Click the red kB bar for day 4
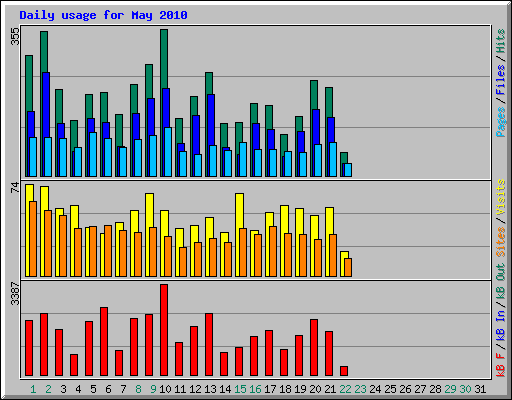Image resolution: width=512 pixels, height=400 pixels. point(74,365)
